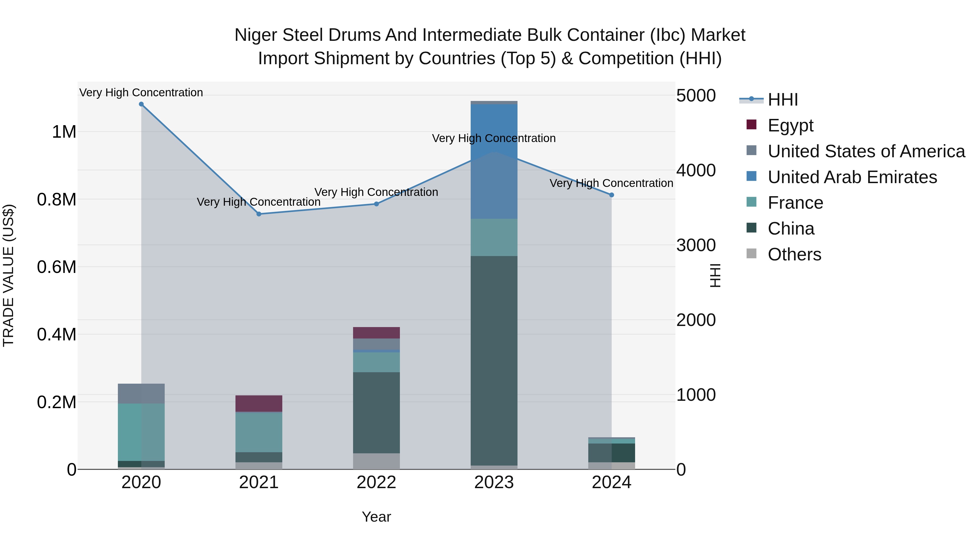The image size is (980, 551).
Task: Click the China dark green swatch
Action: click(x=751, y=228)
